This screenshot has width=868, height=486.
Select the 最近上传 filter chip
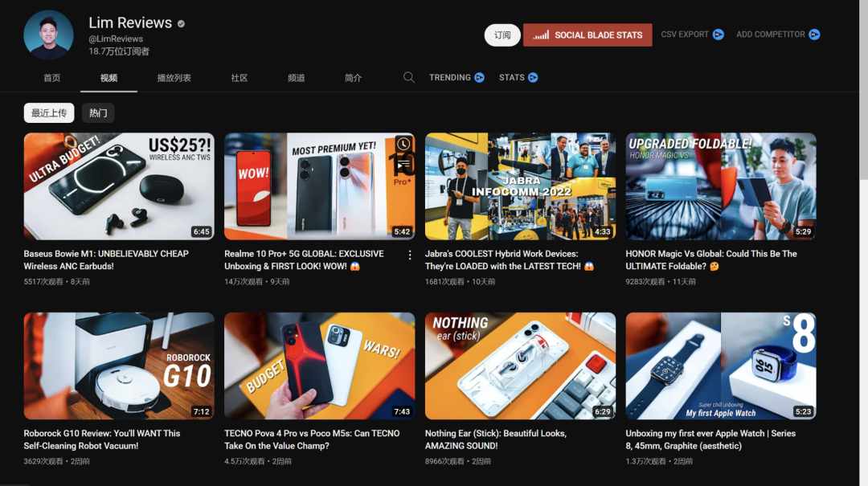click(x=49, y=113)
